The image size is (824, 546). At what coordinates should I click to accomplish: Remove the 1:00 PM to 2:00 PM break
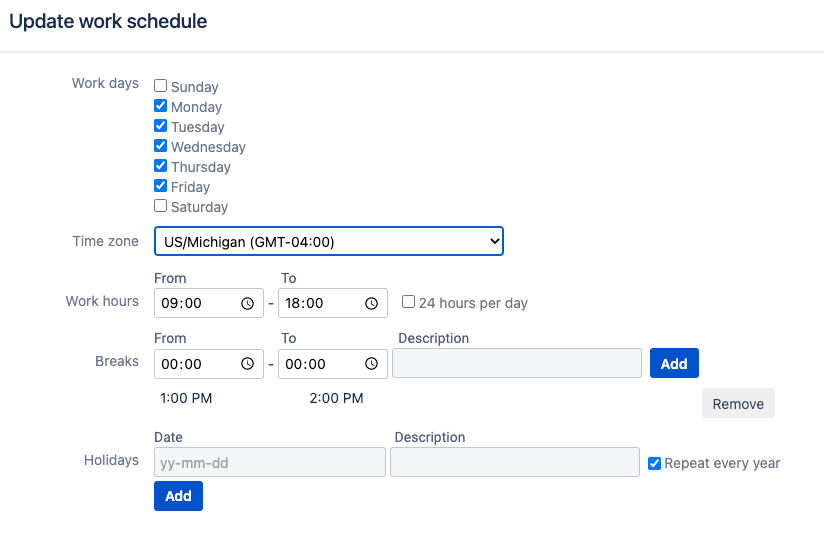pyautogui.click(x=738, y=404)
